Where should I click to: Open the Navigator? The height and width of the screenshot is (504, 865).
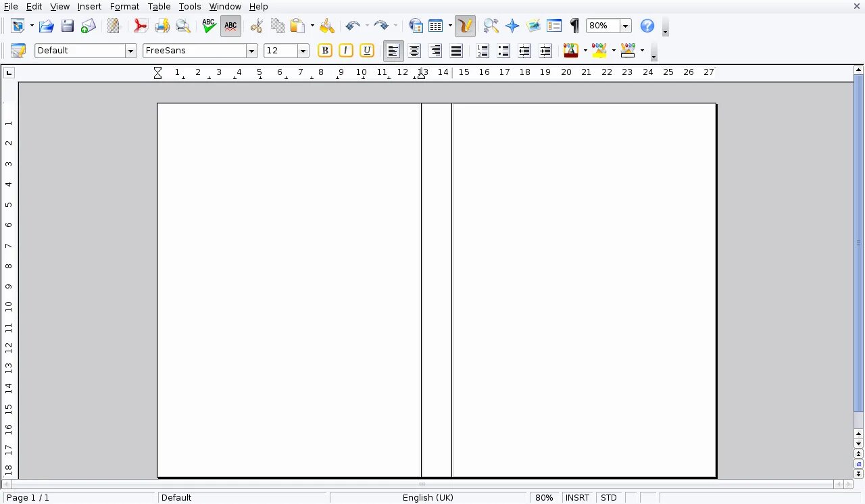tap(512, 26)
